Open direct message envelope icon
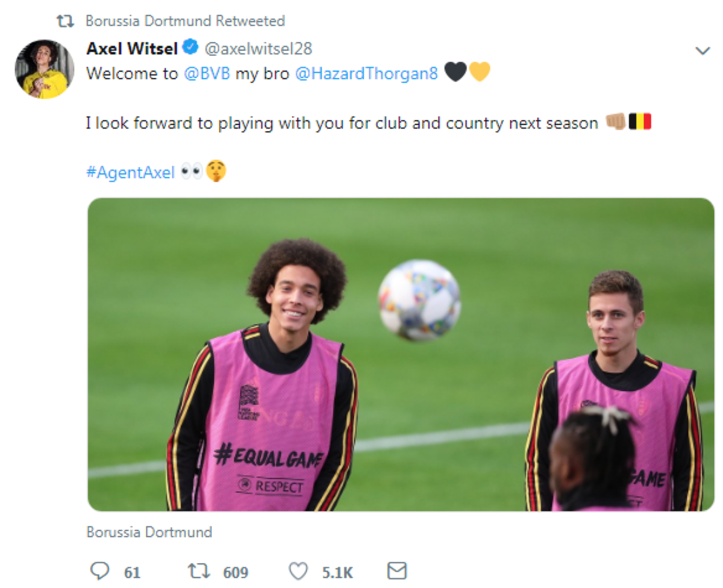This screenshot has height=588, width=723. click(x=396, y=571)
